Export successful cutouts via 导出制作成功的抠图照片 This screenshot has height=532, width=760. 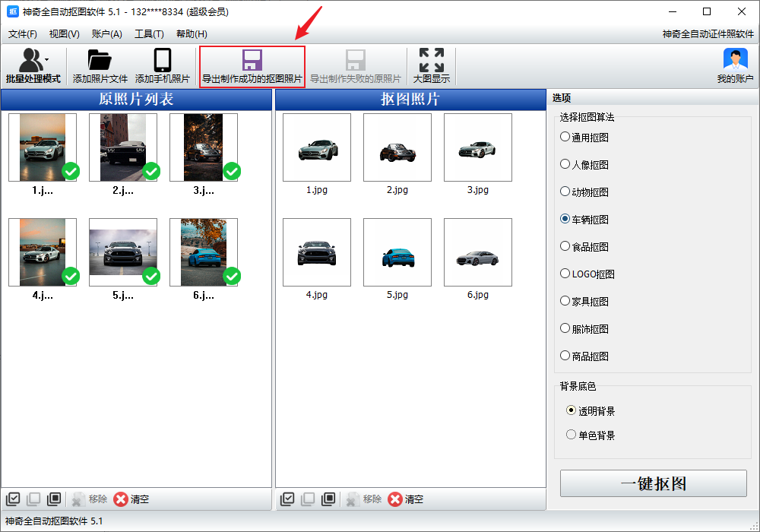click(252, 66)
